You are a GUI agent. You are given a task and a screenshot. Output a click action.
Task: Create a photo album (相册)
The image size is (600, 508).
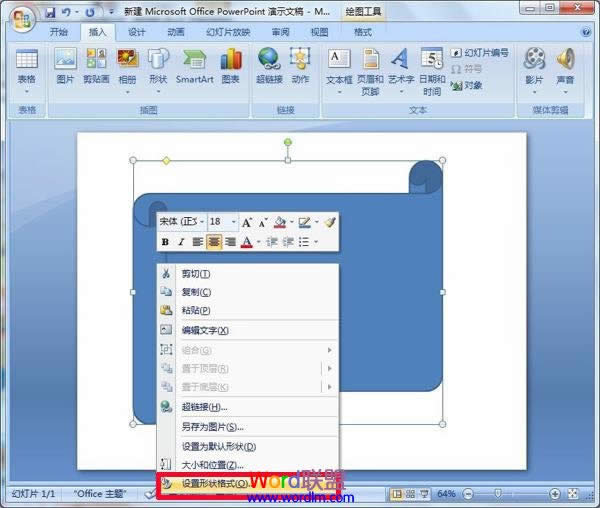click(x=127, y=71)
